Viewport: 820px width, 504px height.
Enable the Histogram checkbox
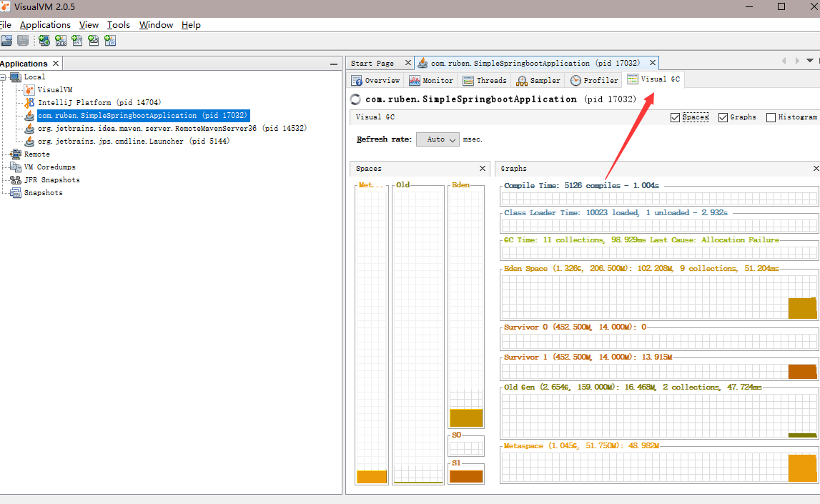[x=771, y=117]
